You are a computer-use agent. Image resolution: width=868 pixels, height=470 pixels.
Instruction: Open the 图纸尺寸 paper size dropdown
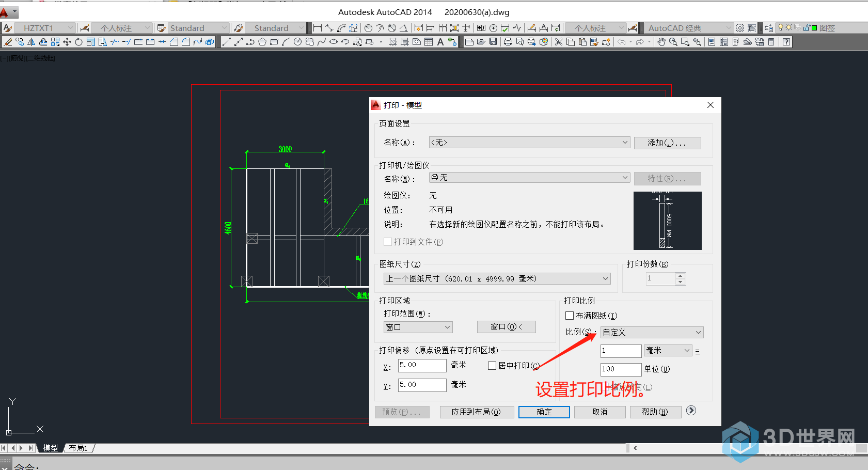(497, 279)
